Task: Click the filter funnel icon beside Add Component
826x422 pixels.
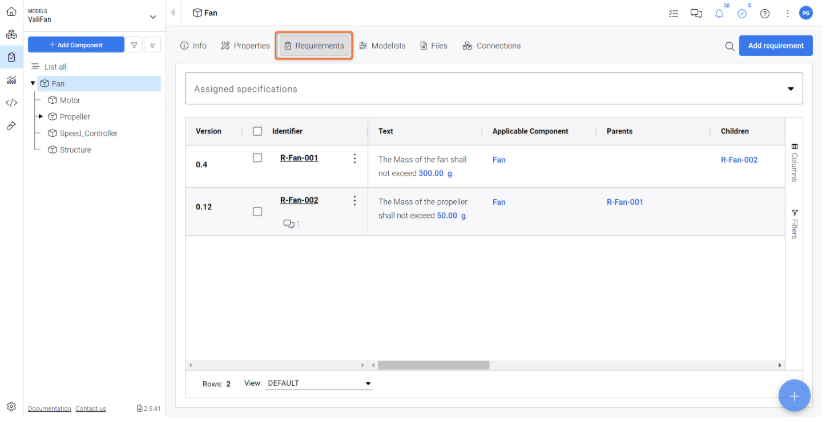Action: click(135, 45)
